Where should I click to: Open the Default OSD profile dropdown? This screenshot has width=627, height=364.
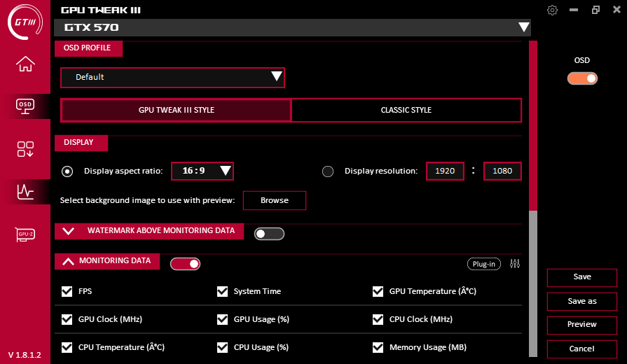point(172,77)
